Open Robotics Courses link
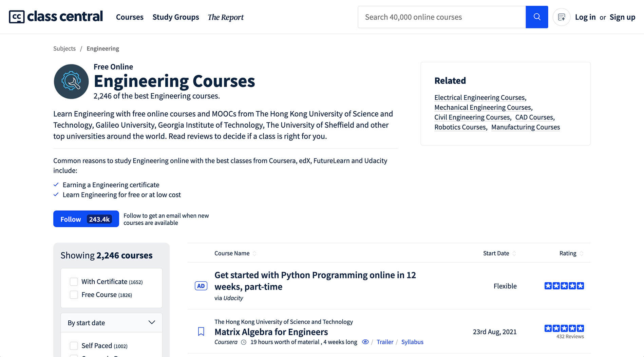The width and height of the screenshot is (644, 357). point(460,127)
